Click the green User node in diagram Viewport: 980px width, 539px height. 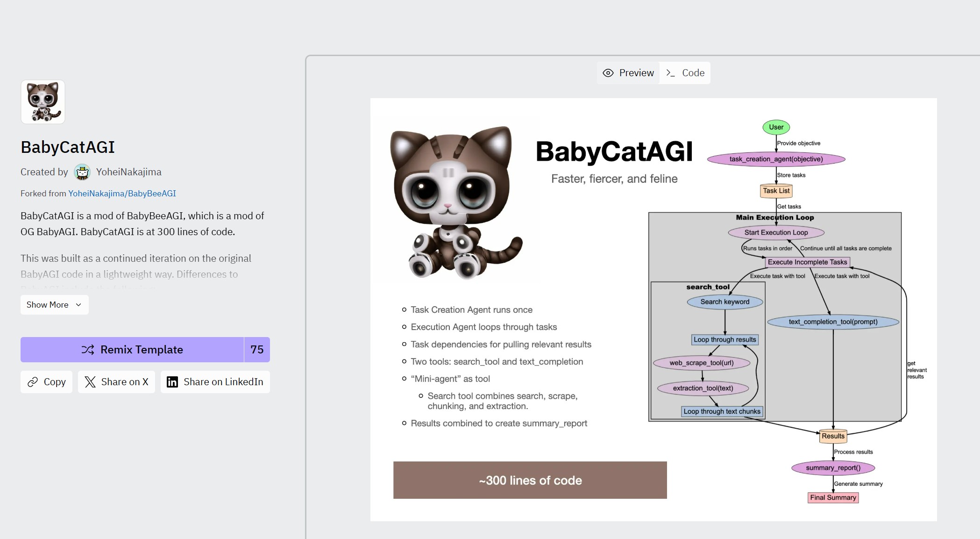[x=776, y=127]
